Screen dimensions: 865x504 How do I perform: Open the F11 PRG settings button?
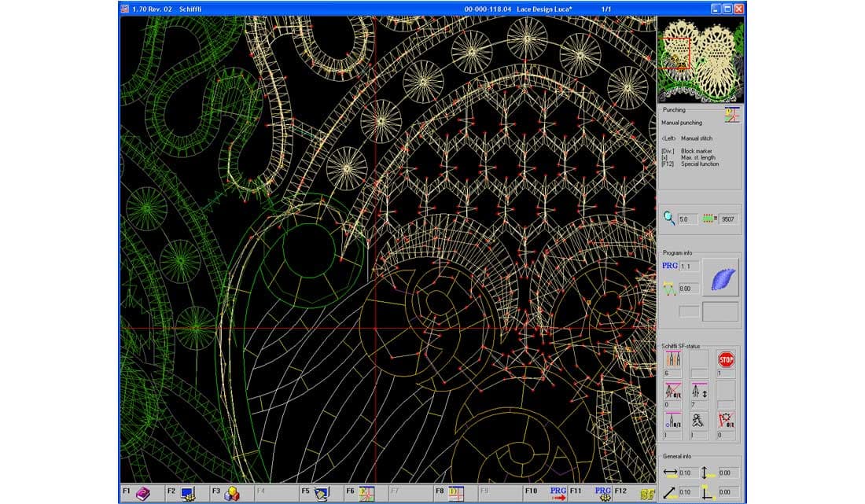coord(603,493)
